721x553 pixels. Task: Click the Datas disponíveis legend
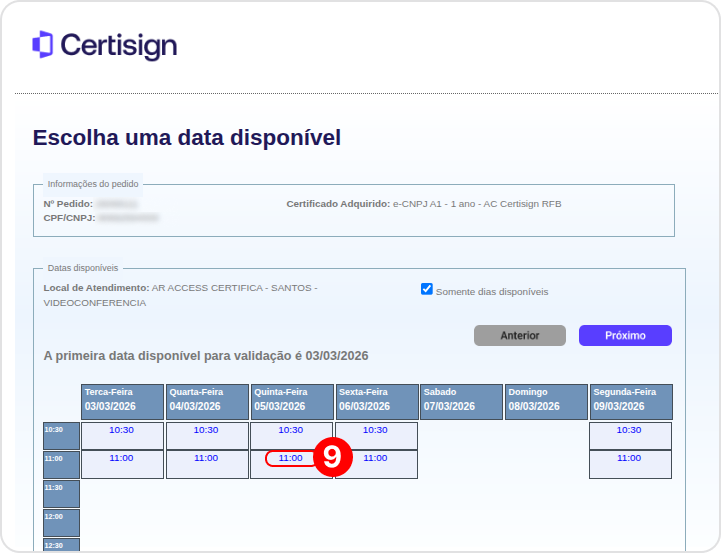coord(83,268)
